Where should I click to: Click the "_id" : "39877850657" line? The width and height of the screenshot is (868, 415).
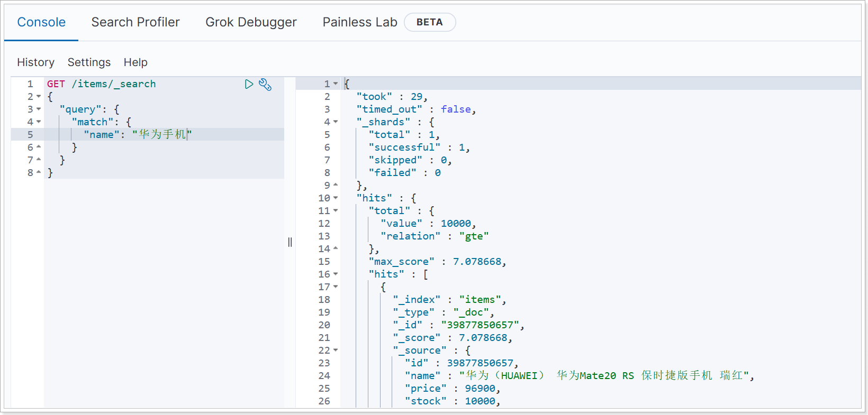coord(458,325)
